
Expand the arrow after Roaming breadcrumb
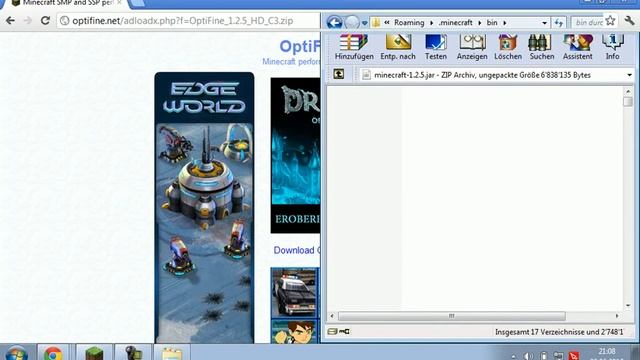(x=431, y=23)
